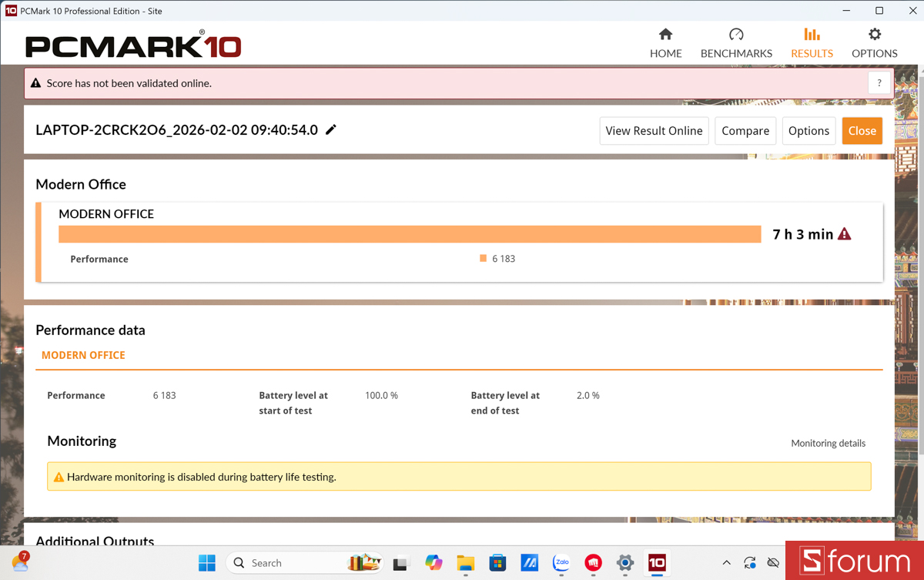Switch to the BENCHMARKS tab
The image size is (924, 580).
(736, 43)
